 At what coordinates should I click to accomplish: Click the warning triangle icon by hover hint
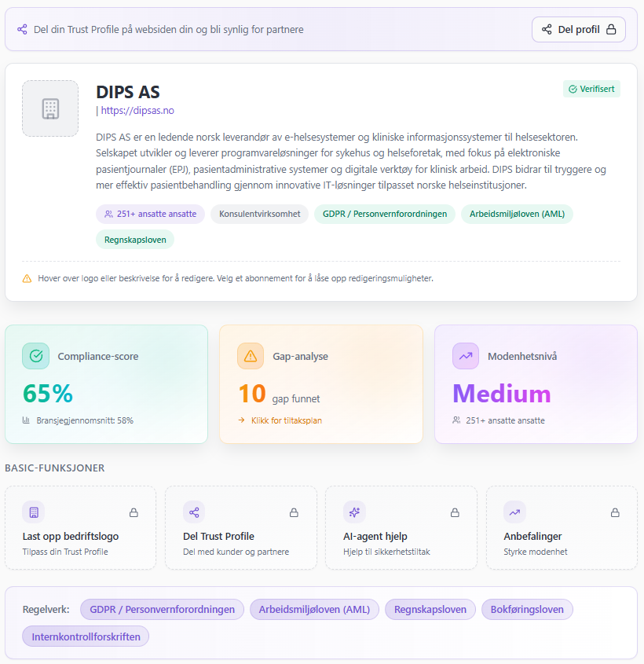27,279
